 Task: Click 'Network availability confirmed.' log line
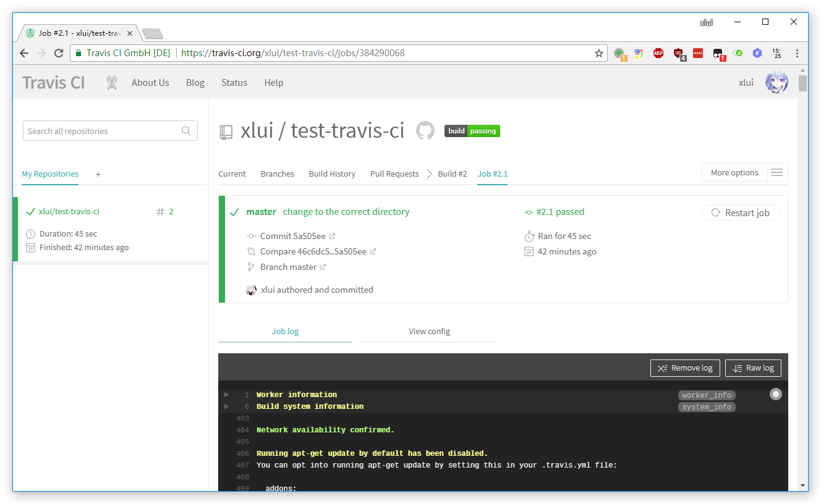[325, 430]
